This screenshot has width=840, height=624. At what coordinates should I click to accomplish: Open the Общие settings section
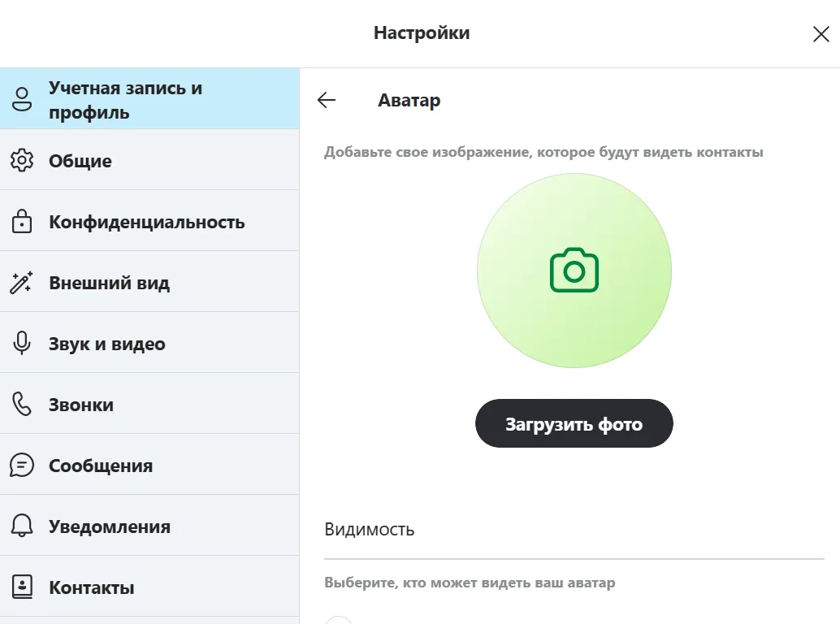click(x=149, y=159)
